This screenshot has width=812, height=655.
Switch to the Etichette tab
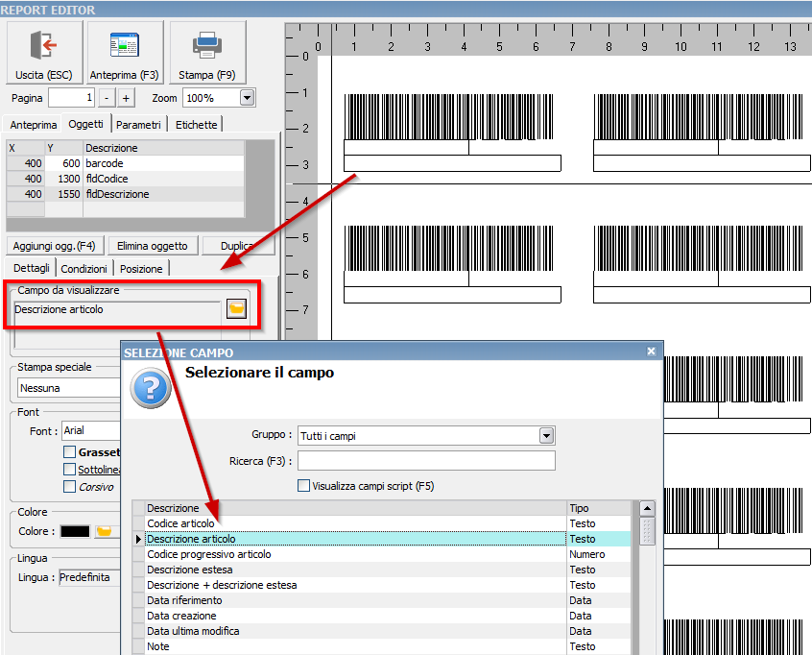(196, 125)
